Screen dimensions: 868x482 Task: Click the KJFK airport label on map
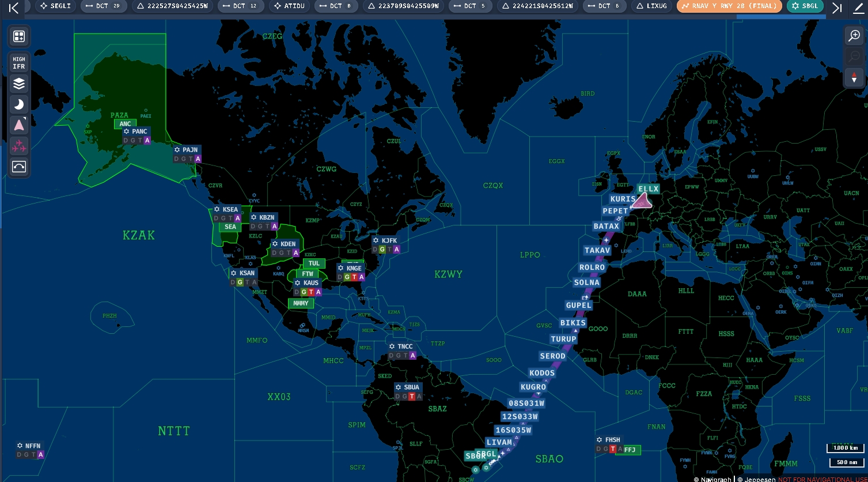click(385, 240)
